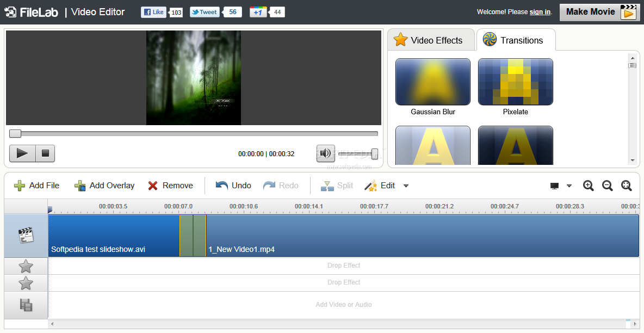This screenshot has width=644, height=333.
Task: Open the sign in link
Action: point(540,12)
